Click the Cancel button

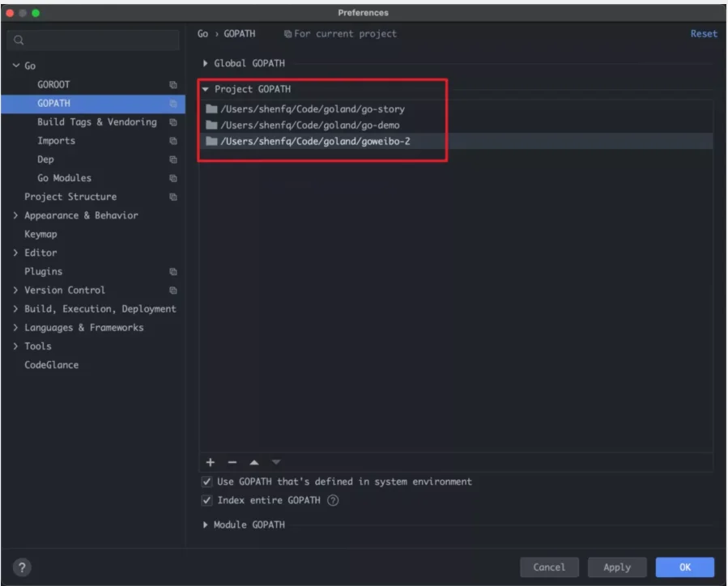coord(549,567)
